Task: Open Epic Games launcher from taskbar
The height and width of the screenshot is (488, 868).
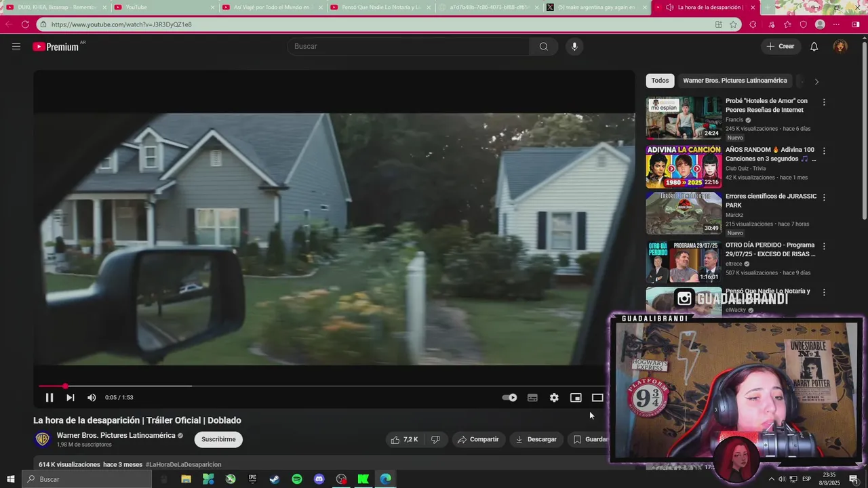Action: click(x=252, y=479)
